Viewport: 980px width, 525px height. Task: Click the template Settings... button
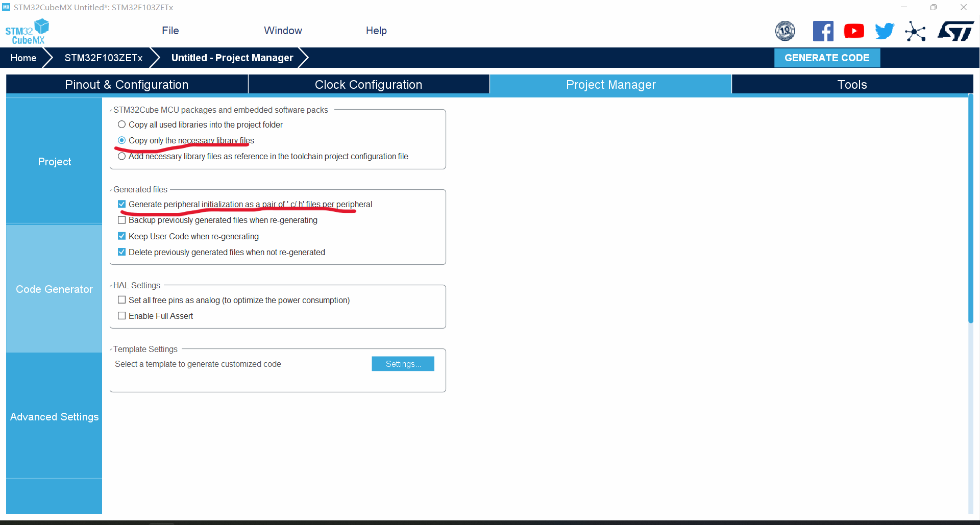tap(403, 364)
